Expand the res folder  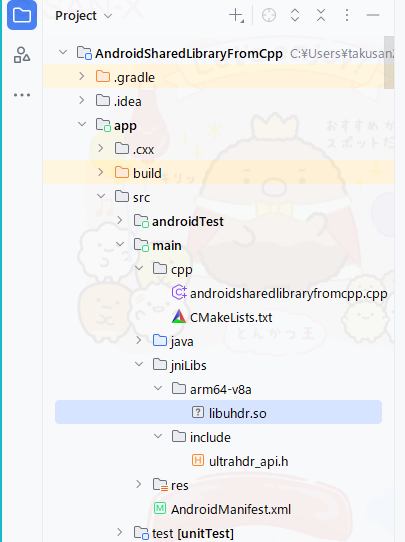pos(139,484)
